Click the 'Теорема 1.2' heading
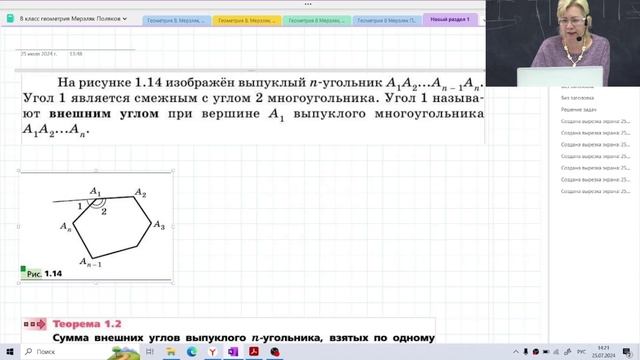The width and height of the screenshot is (640, 360). [x=87, y=324]
